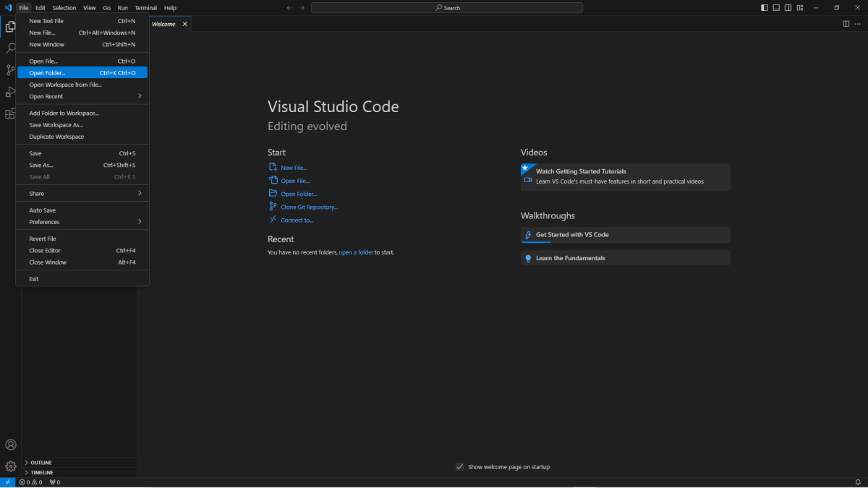Click the go back arrow in title bar
Viewport: 868px width, 488px height.
pyautogui.click(x=289, y=8)
